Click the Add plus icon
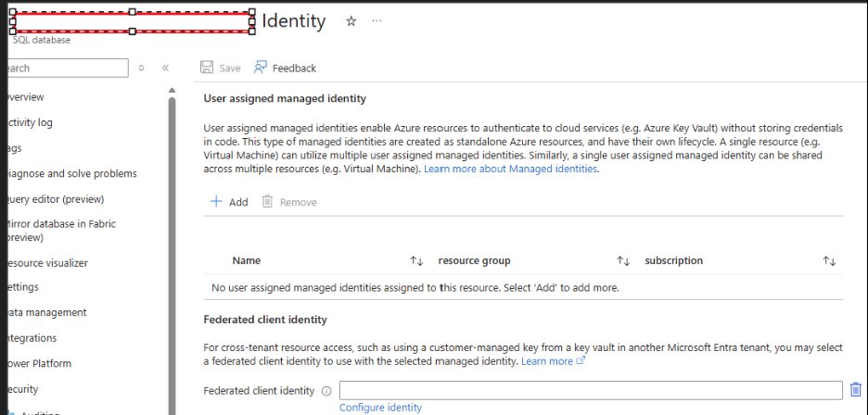 tap(216, 201)
